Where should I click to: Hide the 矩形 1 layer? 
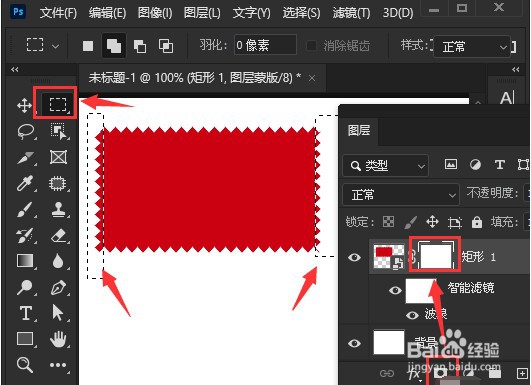(x=354, y=257)
